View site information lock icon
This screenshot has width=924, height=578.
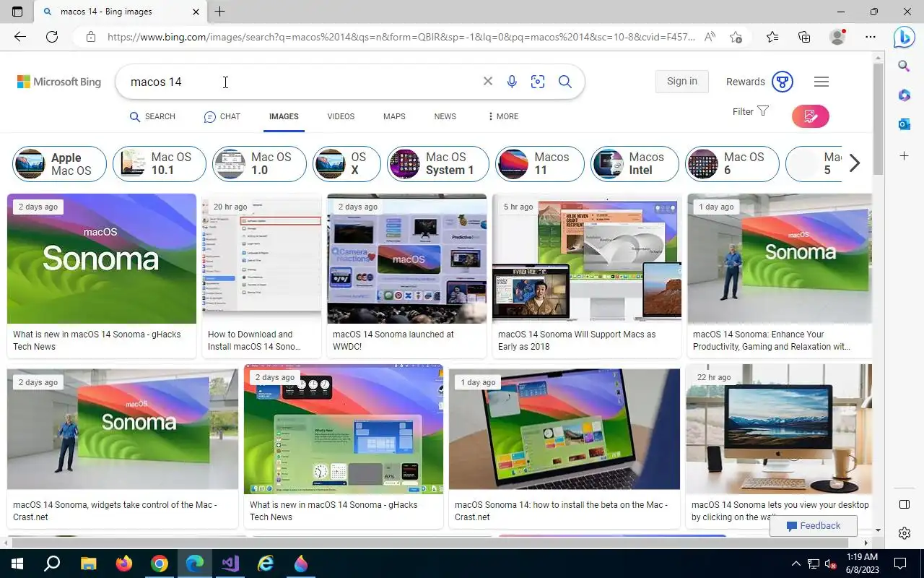point(90,37)
